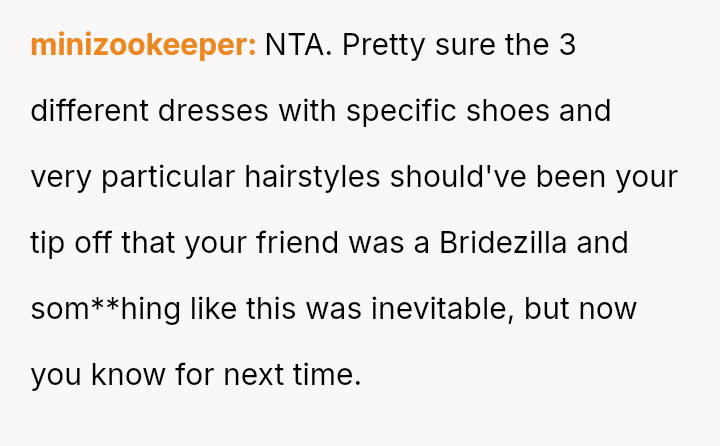
Task: Click the word tip
Action: [x=46, y=243]
